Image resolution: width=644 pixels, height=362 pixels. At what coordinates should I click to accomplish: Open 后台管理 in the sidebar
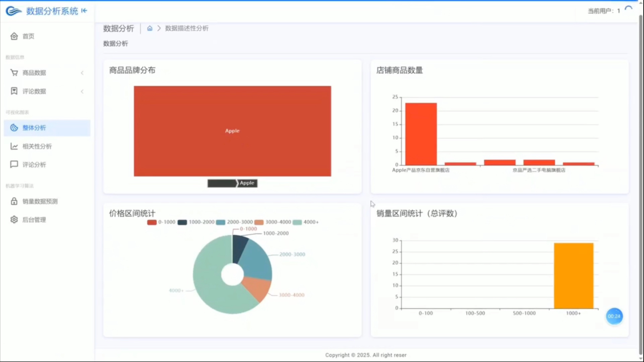pos(47,219)
